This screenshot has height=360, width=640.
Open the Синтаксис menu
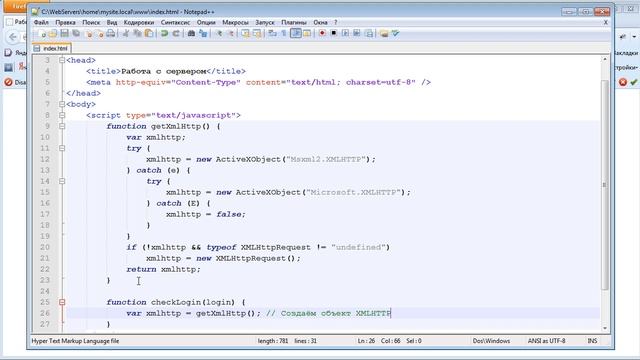pyautogui.click(x=175, y=22)
